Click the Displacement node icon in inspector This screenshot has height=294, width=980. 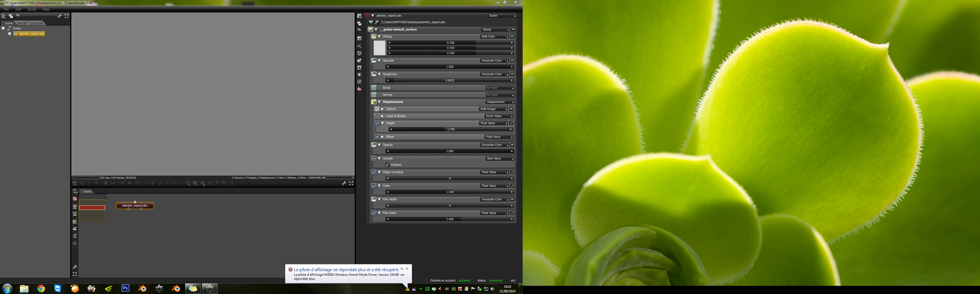(373, 102)
